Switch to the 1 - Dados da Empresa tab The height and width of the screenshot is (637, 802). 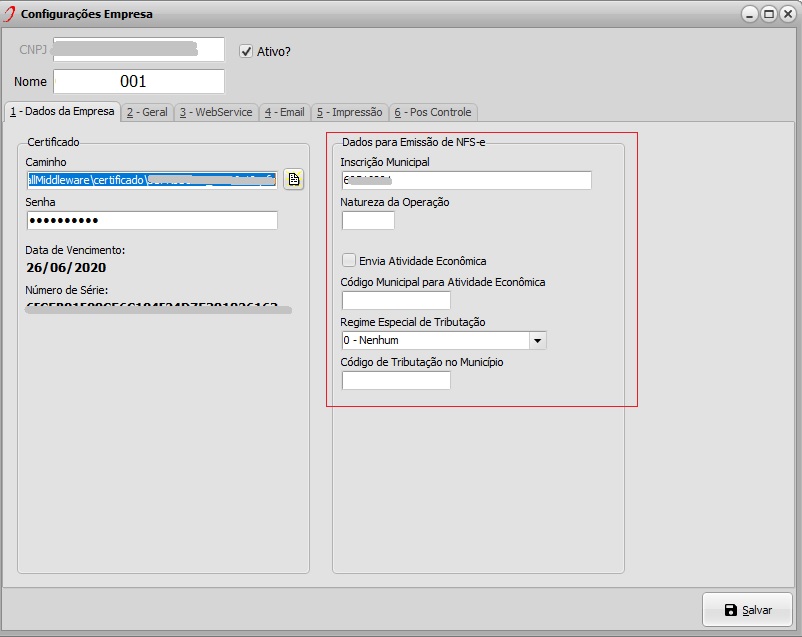62,112
